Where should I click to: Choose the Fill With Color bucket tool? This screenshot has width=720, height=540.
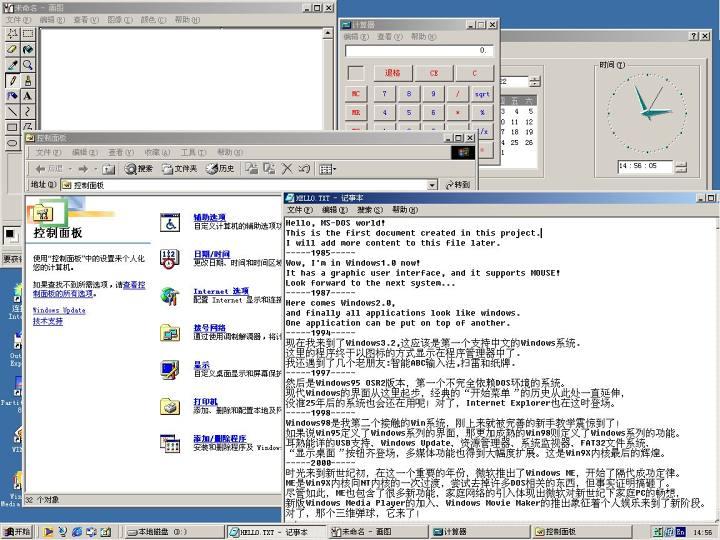tap(28, 49)
